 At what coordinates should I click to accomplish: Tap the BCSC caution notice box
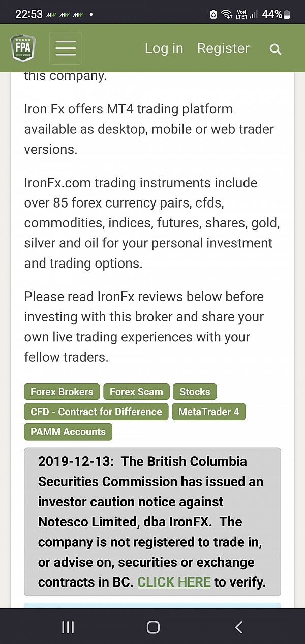(152, 521)
